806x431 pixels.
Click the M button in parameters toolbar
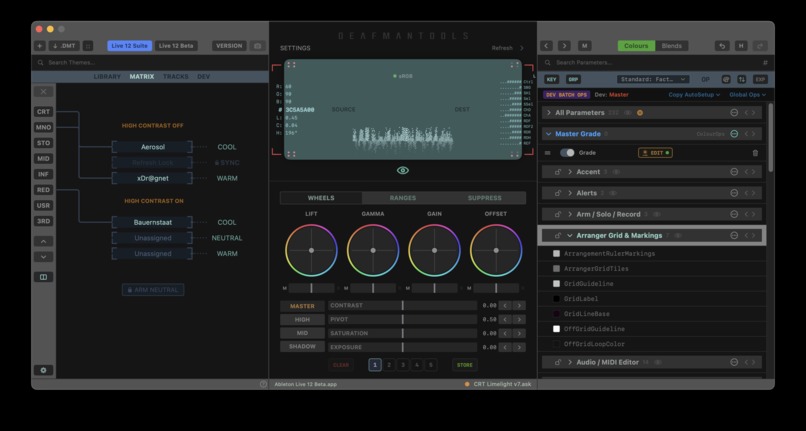pyautogui.click(x=584, y=46)
